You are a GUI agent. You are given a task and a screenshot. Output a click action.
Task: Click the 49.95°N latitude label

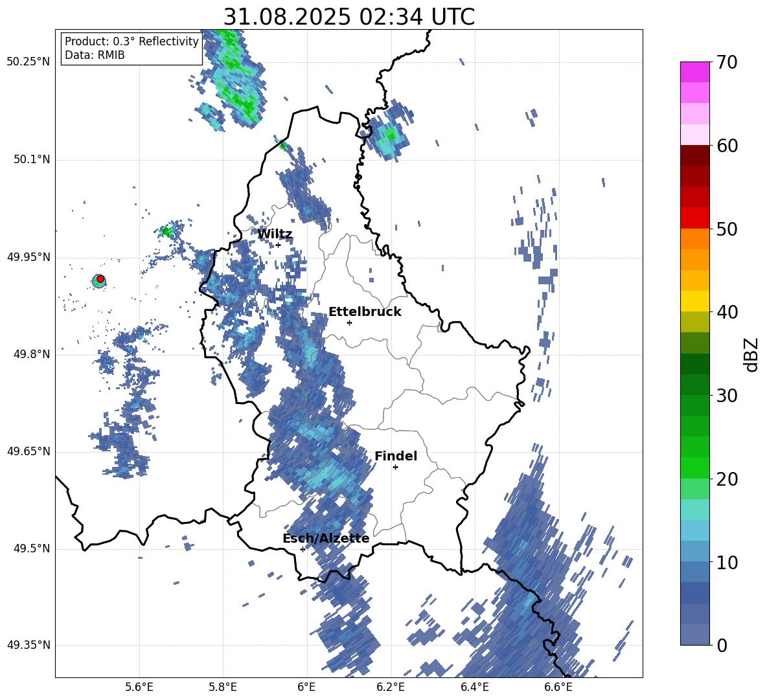point(29,258)
